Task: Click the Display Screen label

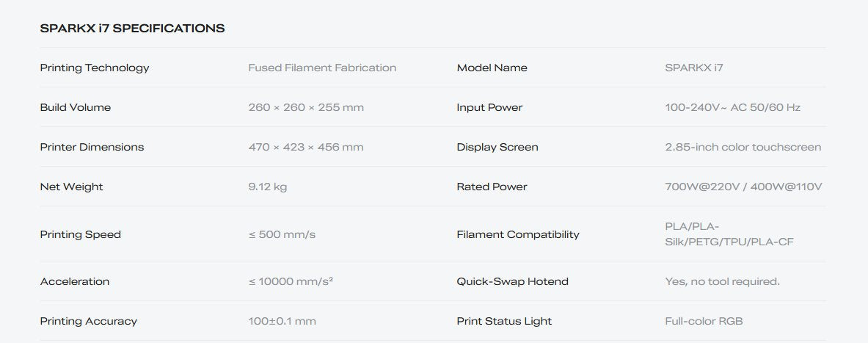Action: pyautogui.click(x=497, y=147)
